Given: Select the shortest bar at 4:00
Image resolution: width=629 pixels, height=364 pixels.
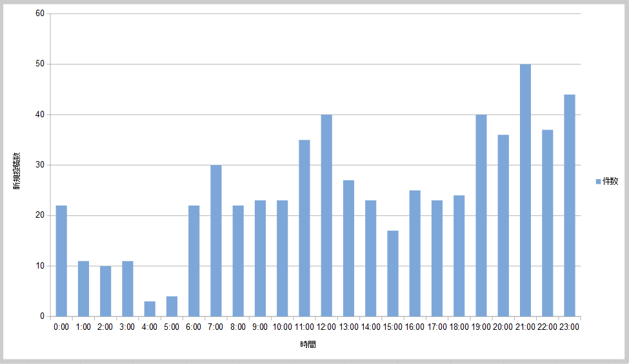Looking at the screenshot, I should 150,309.
